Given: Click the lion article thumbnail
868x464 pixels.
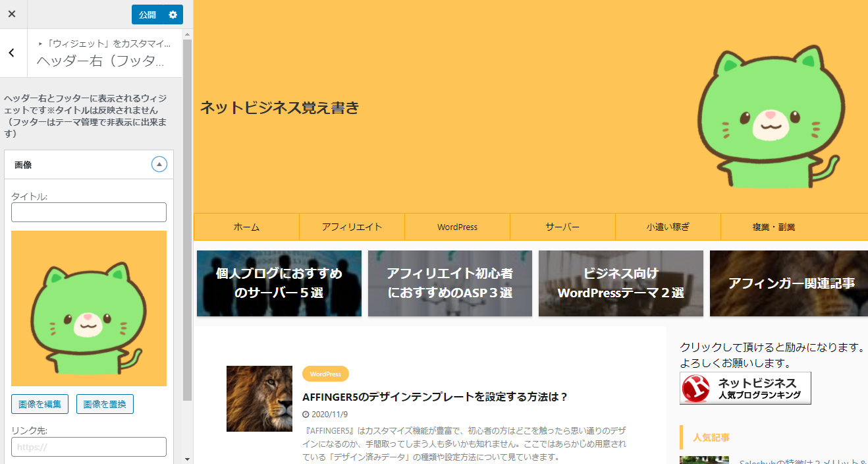Looking at the screenshot, I should 259,399.
